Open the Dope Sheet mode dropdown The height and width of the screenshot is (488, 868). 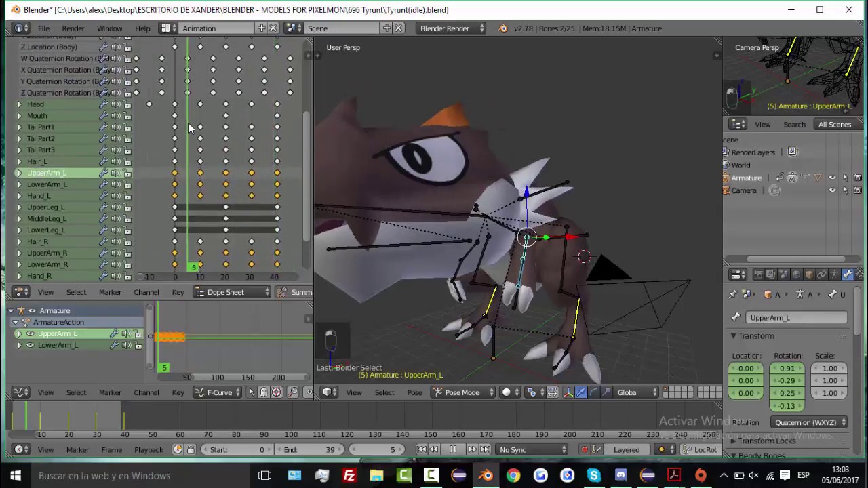[232, 292]
